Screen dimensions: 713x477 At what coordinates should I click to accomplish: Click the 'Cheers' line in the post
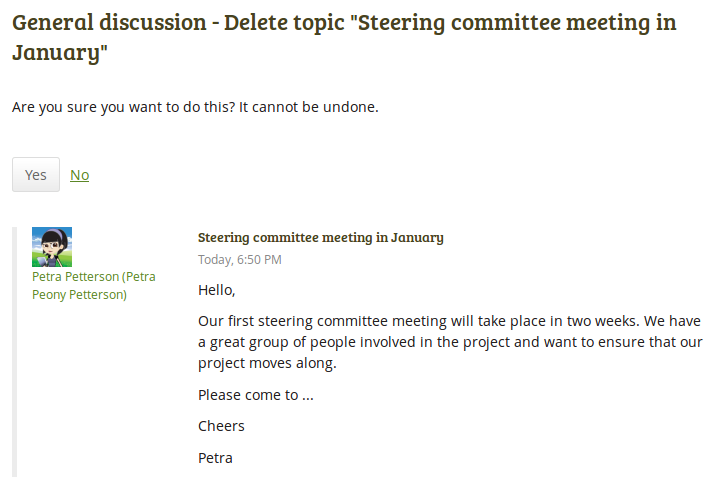click(221, 426)
